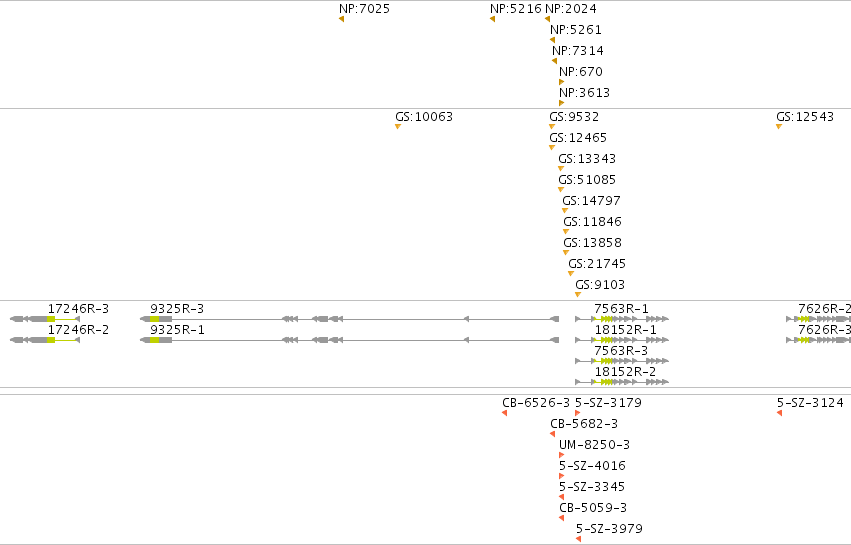Select the GS:13858 feature label
Image resolution: width=851 pixels, height=545 pixels.
point(592,243)
